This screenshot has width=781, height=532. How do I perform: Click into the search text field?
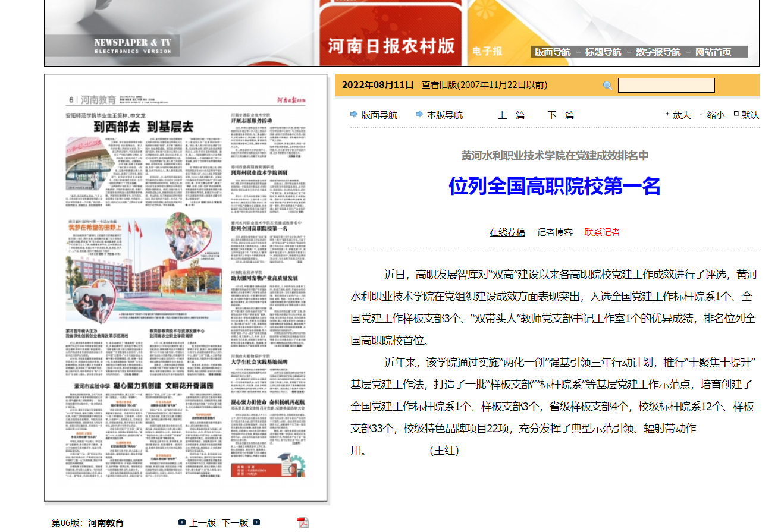point(666,85)
